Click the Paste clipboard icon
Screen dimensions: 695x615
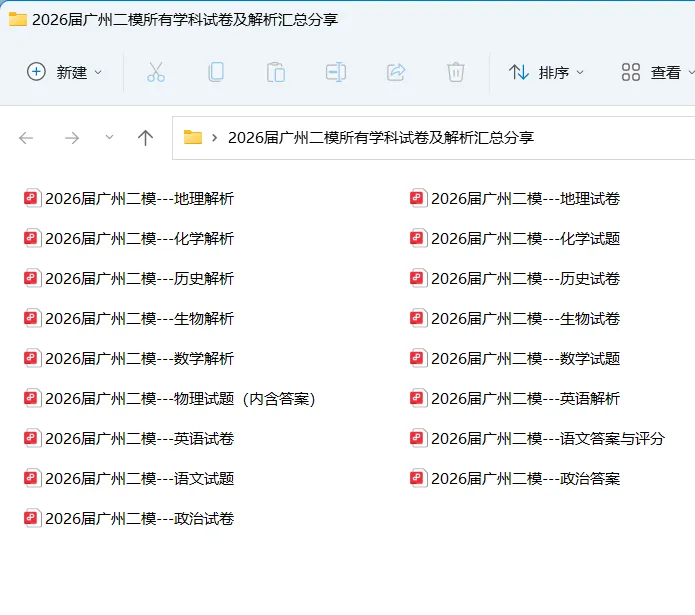[276, 72]
